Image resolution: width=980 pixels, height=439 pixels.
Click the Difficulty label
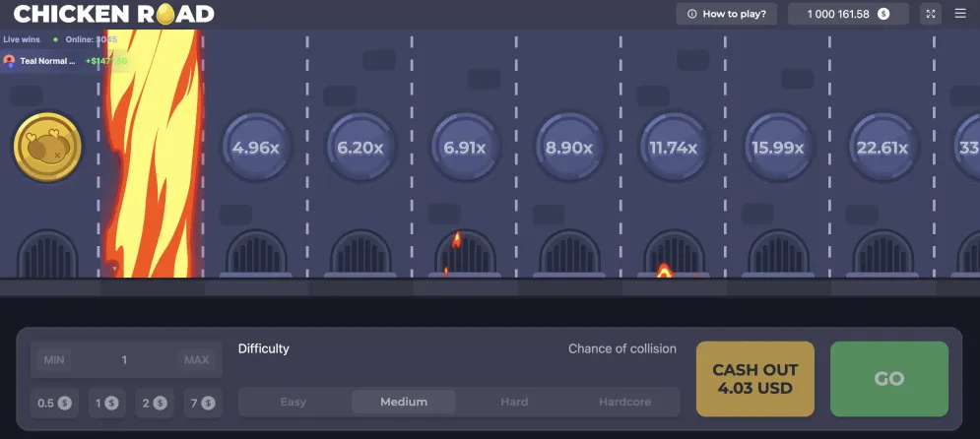(264, 348)
